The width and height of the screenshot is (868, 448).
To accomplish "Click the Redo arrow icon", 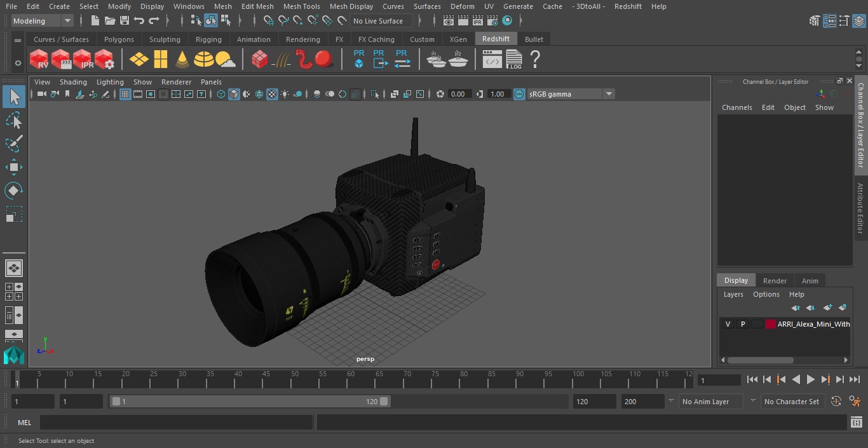I will [154, 21].
